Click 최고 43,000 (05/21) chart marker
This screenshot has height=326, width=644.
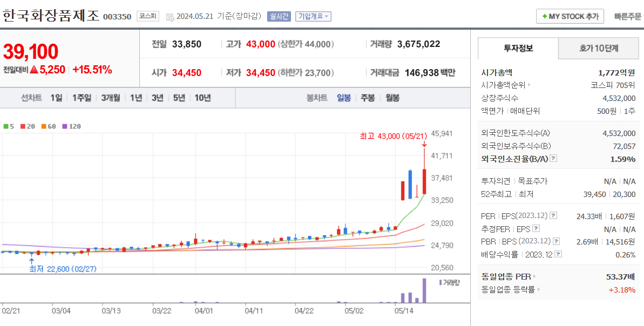393,136
